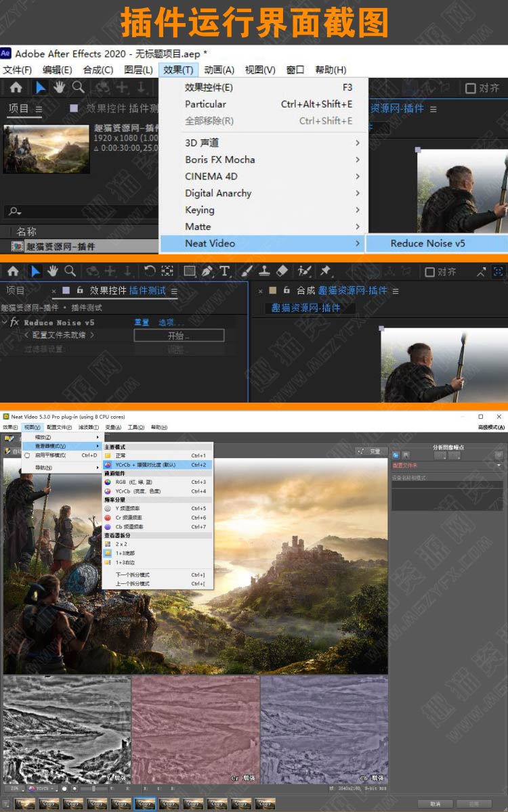This screenshot has width=508, height=812.
Task: Select the Eraser tool
Action: point(282,271)
